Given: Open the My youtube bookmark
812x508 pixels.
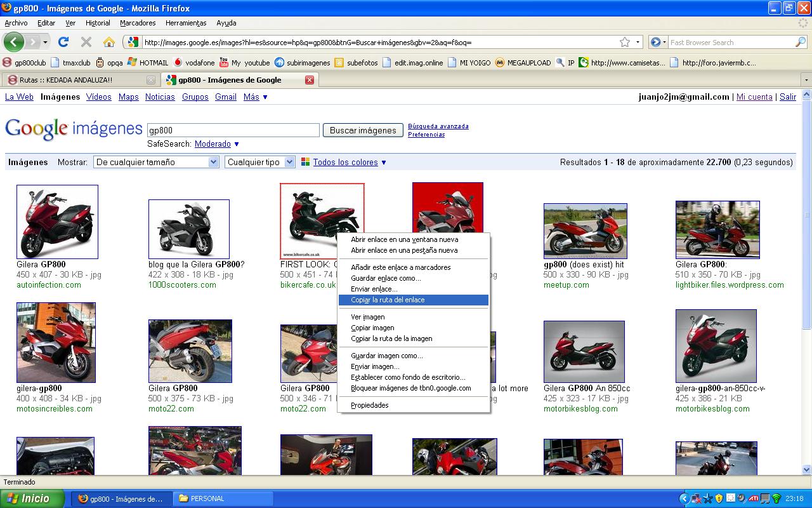Looking at the screenshot, I should (x=245, y=63).
